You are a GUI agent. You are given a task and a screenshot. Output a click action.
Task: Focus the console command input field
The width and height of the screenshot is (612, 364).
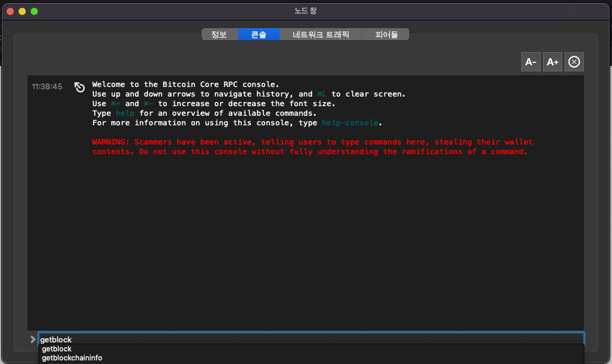point(311,339)
